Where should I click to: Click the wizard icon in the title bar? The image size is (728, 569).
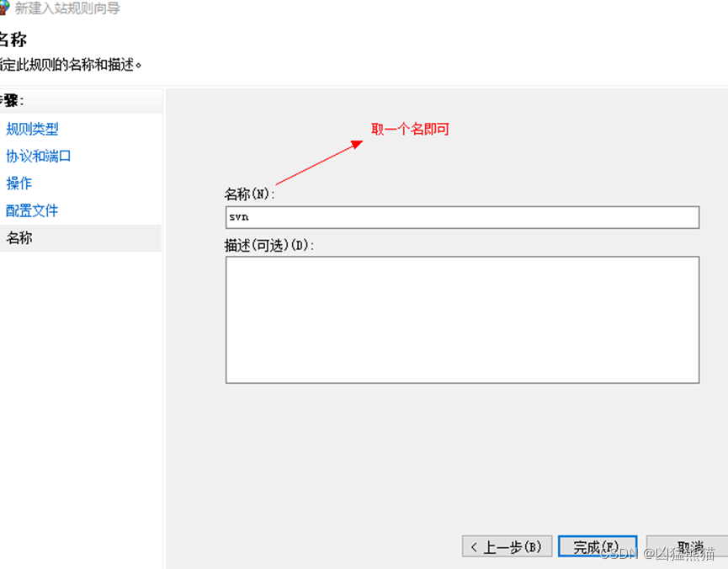pyautogui.click(x=7, y=8)
